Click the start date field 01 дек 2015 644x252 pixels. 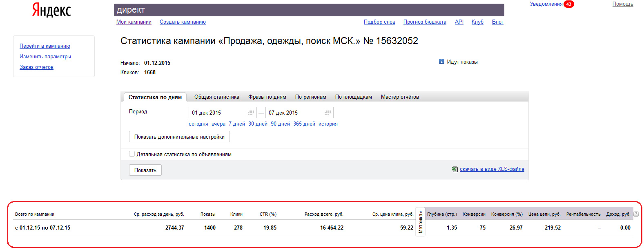click(x=223, y=113)
